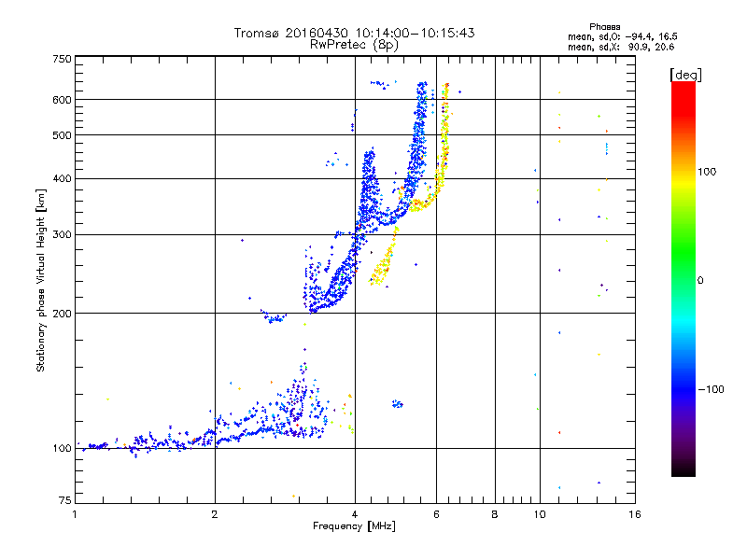
Task: Select the "mean, sd,X: 90.9, 20.6" line
Action: pos(621,48)
